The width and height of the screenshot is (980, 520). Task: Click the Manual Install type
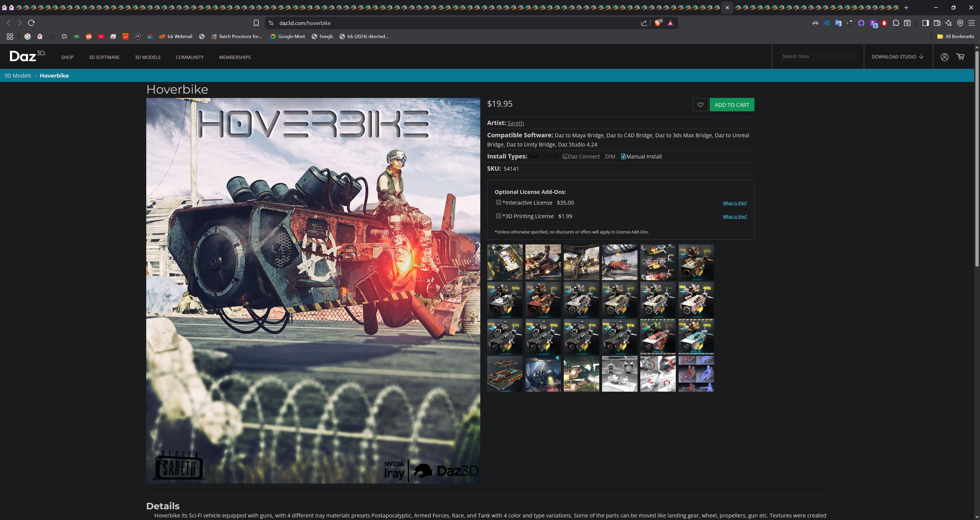tap(641, 156)
